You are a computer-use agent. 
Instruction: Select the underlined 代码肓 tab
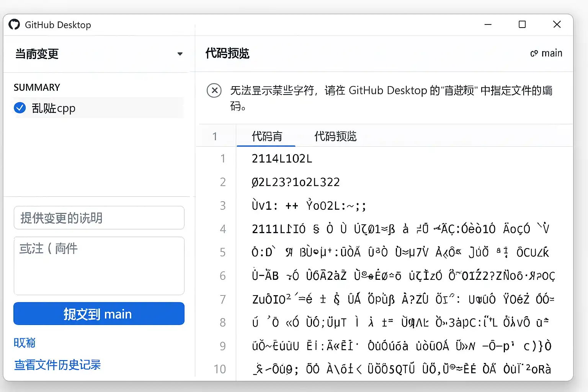point(267,136)
